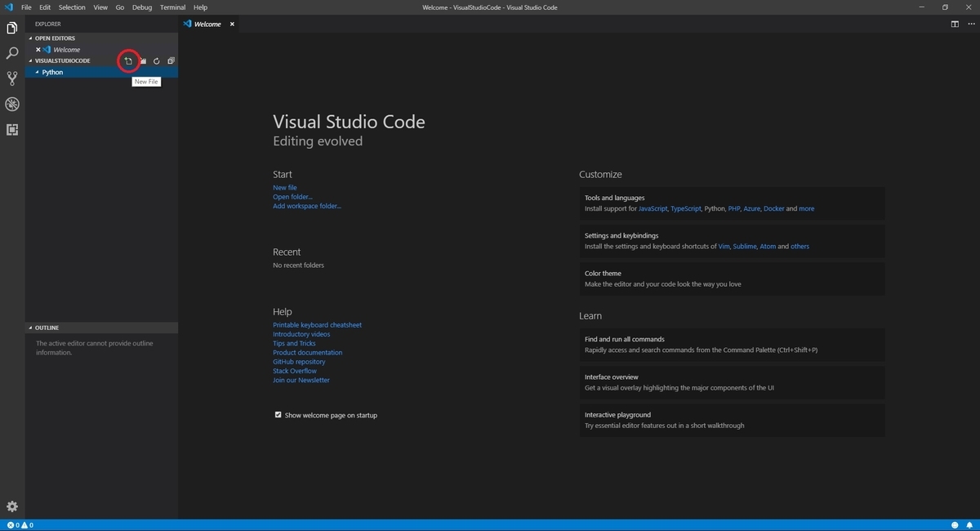Image resolution: width=980 pixels, height=531 pixels.
Task: Open the Interactive playground card
Action: click(x=733, y=420)
